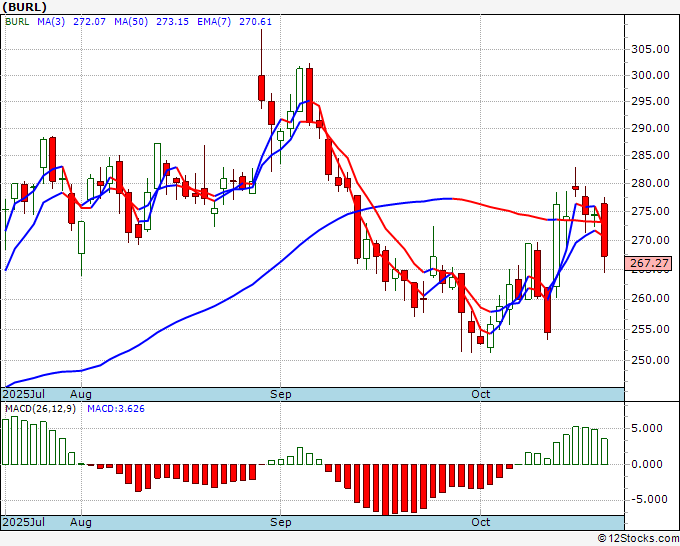Screen dimensions: 680x546
Task: Select the EMA(7) indicator label
Action: coord(214,22)
